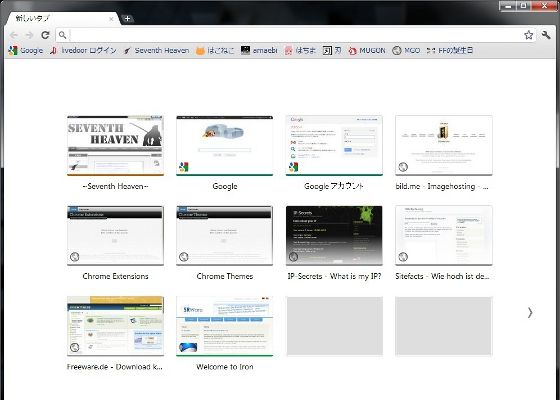The width and height of the screenshot is (560, 400).
Task: Click the "Chrome Extensions" caption text
Action: (115, 276)
